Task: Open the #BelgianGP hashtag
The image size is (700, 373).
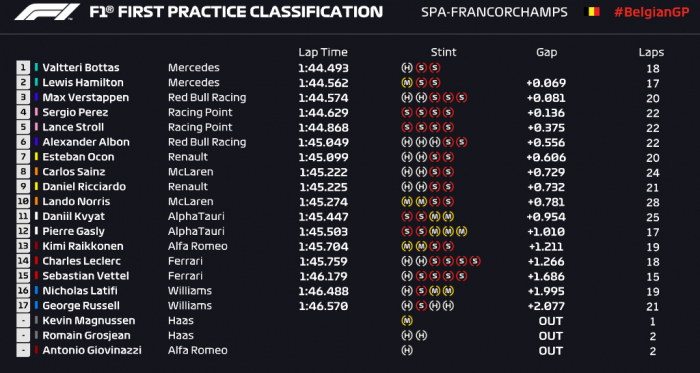Action: (x=652, y=12)
